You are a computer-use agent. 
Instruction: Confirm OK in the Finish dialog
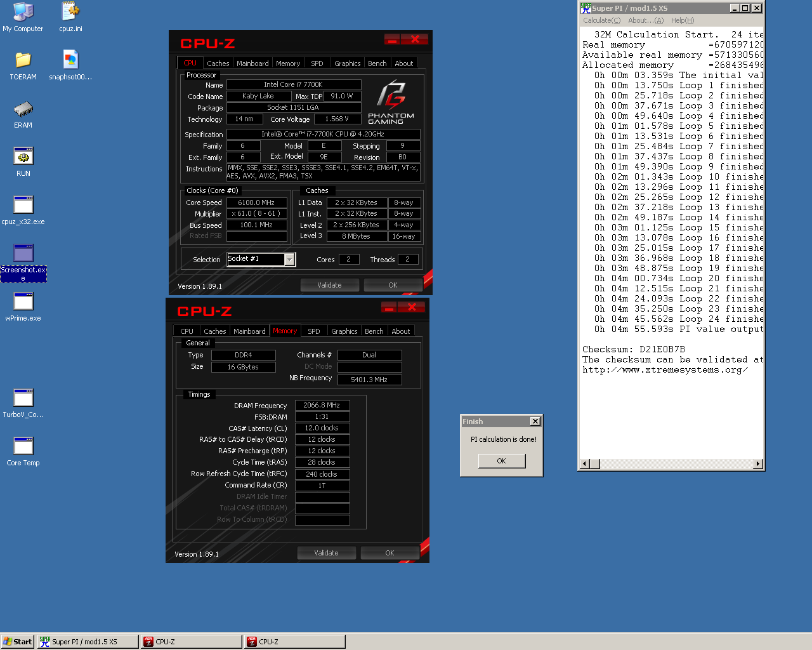point(501,461)
